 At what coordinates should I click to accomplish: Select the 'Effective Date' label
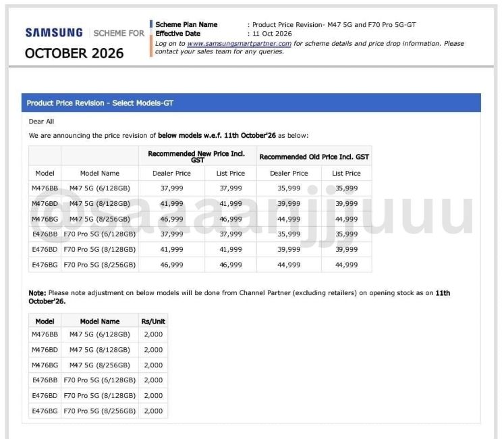(x=177, y=34)
